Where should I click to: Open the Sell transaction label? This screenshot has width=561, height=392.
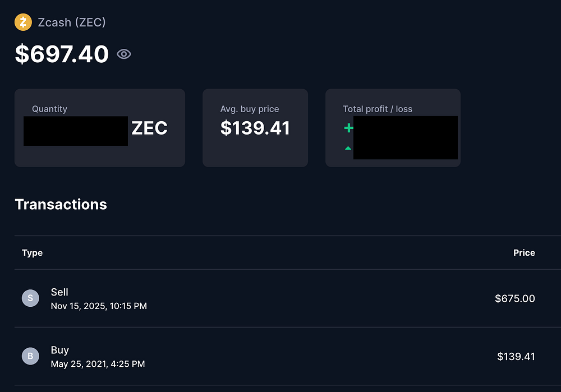[59, 292]
